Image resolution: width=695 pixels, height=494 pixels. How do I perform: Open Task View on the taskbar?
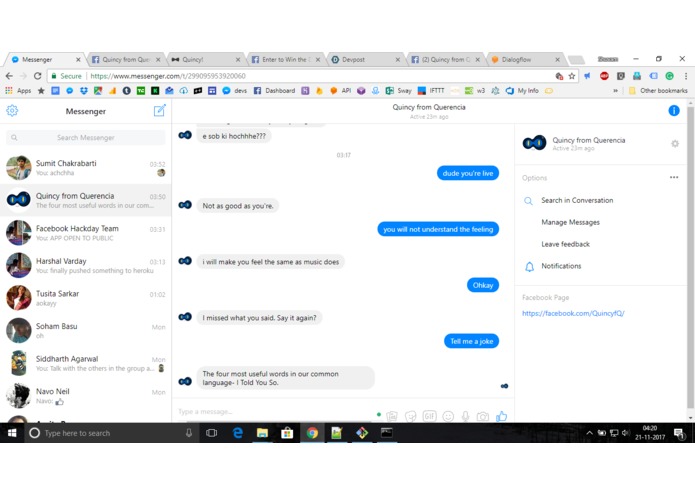pos(211,433)
